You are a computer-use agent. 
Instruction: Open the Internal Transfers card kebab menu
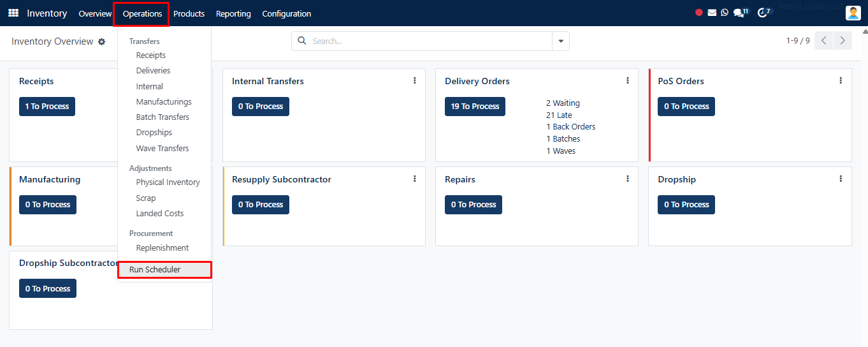point(415,81)
